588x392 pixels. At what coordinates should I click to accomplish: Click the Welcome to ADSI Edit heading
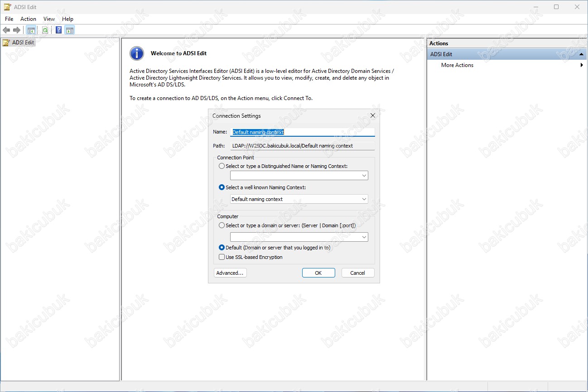click(178, 53)
